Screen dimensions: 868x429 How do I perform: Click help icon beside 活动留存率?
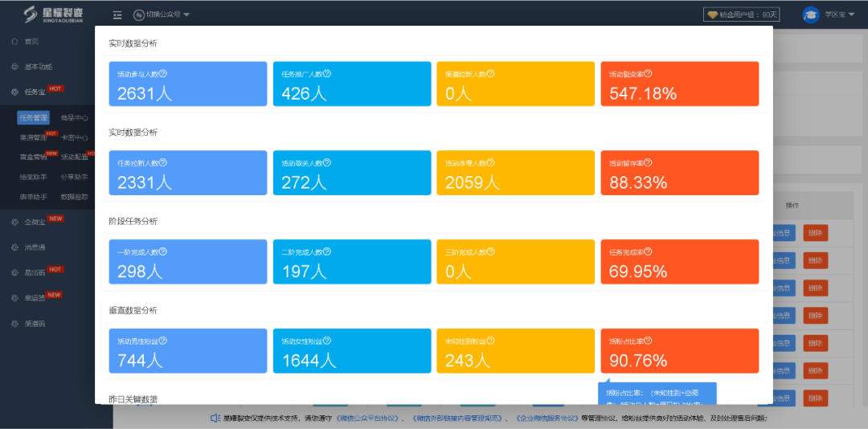coord(648,162)
